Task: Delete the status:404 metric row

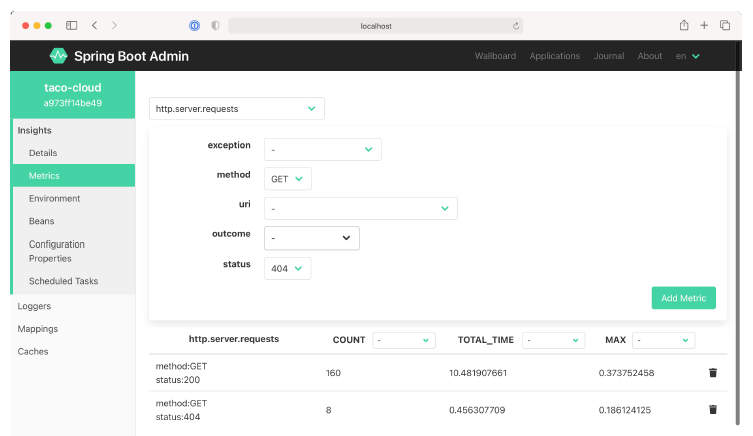Action: [x=713, y=409]
